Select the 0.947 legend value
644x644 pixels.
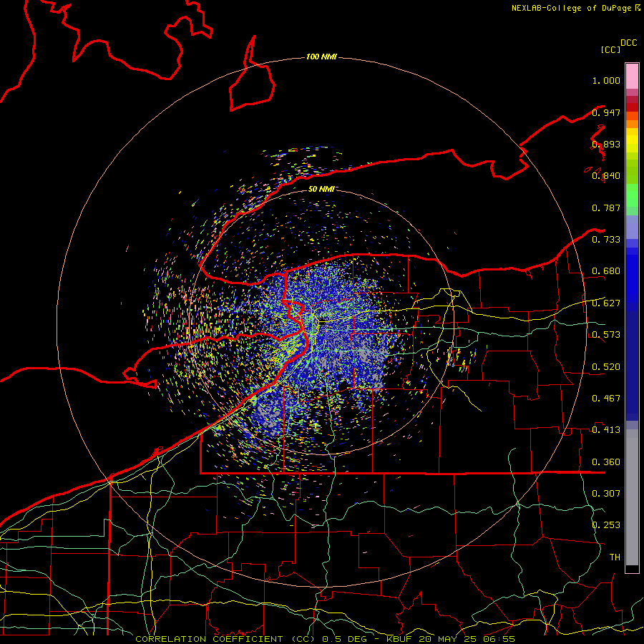click(606, 112)
